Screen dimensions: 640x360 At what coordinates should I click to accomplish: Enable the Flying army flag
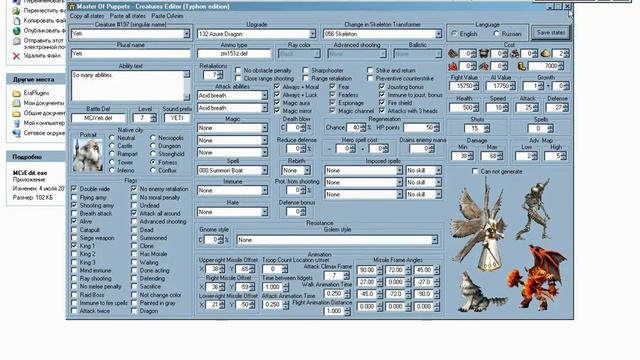pos(74,197)
